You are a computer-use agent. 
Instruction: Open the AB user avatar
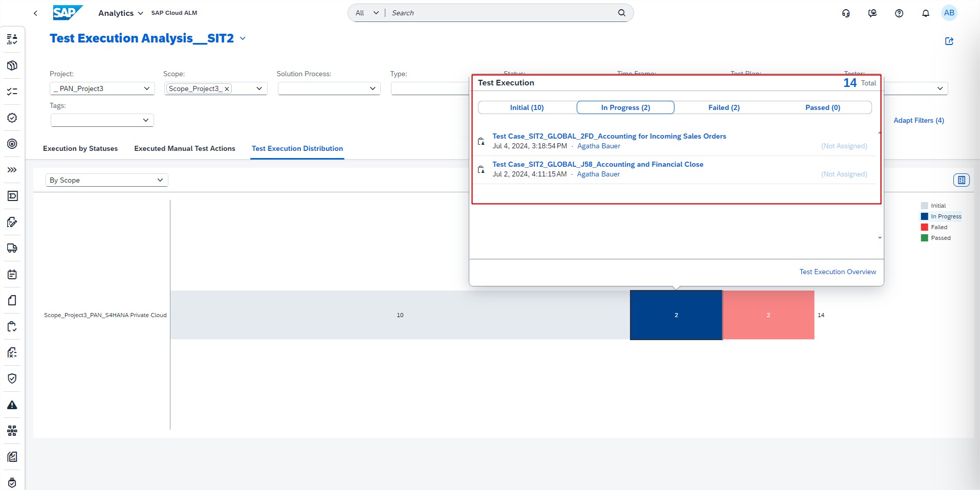(949, 13)
